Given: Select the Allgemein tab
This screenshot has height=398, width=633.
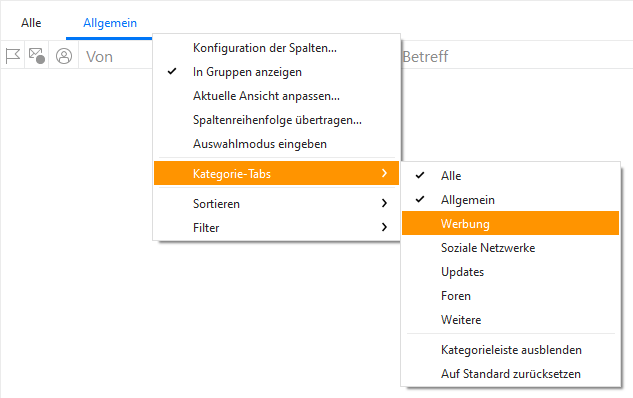Looking at the screenshot, I should tap(110, 23).
